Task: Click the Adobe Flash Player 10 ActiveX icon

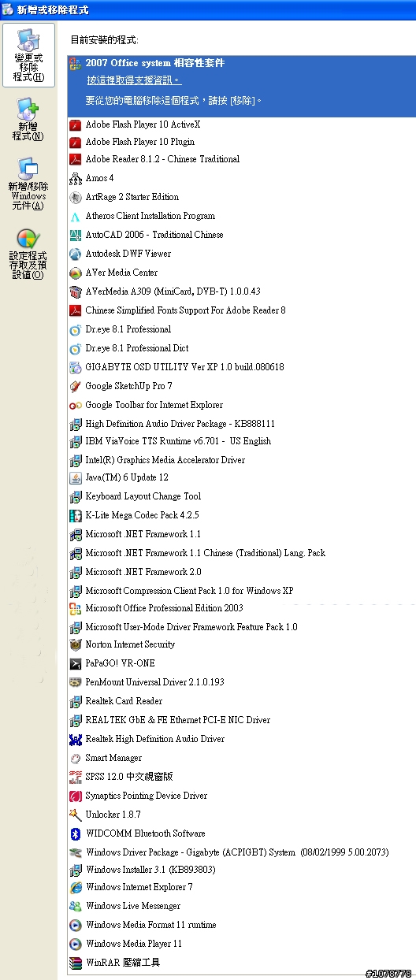Action: [x=76, y=124]
